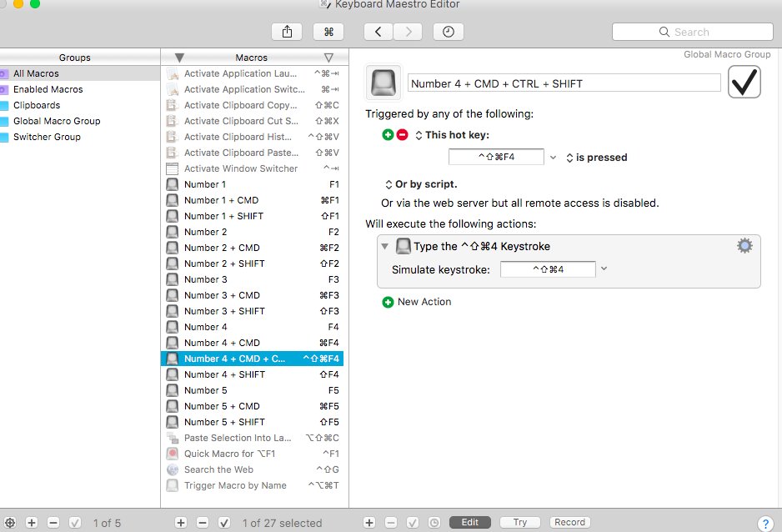Click the Try button
This screenshot has height=532, width=782.
click(519, 522)
